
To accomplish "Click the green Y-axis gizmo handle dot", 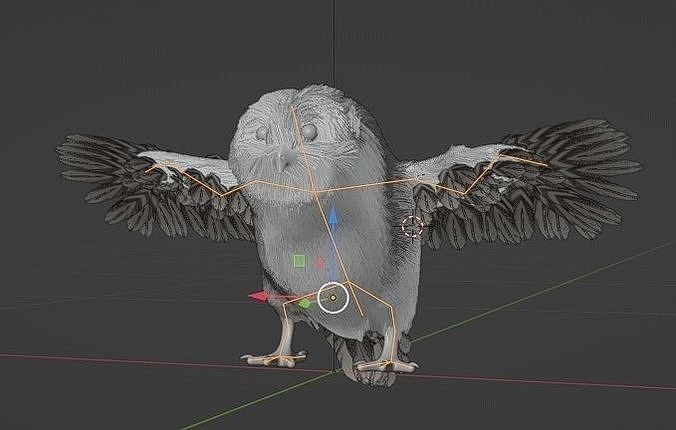I will (304, 304).
